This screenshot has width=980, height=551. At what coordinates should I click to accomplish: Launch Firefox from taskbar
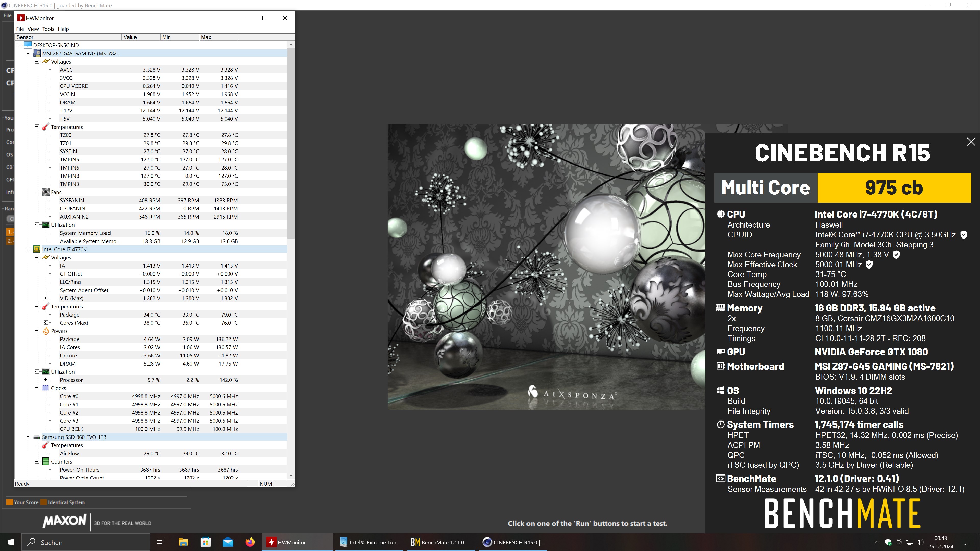(250, 542)
